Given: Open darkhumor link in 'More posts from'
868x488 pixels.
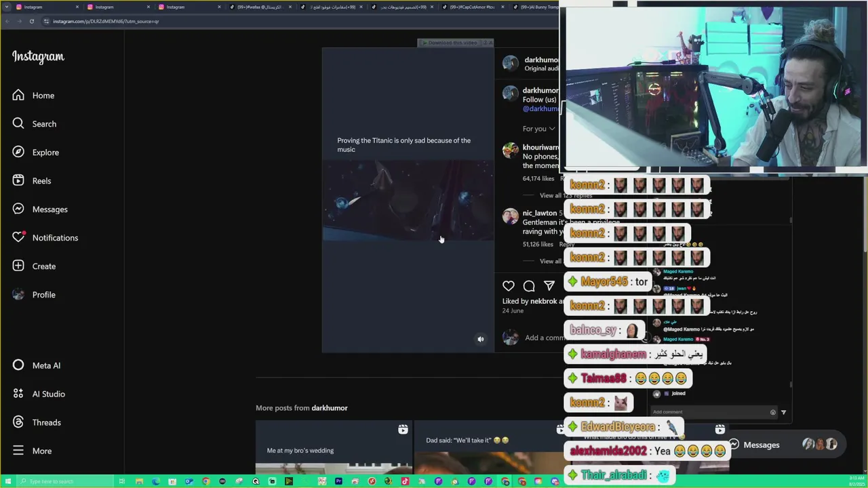Looking at the screenshot, I should [330, 408].
